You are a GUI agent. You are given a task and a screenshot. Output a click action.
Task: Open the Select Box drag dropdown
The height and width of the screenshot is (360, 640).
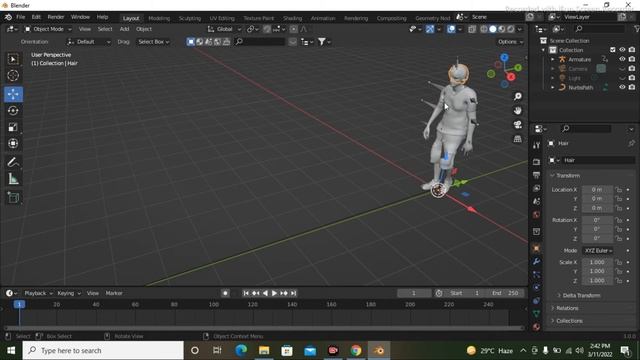coord(153,42)
